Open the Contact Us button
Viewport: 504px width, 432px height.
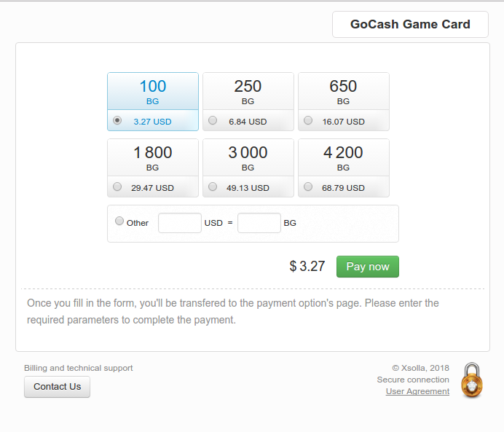point(58,387)
